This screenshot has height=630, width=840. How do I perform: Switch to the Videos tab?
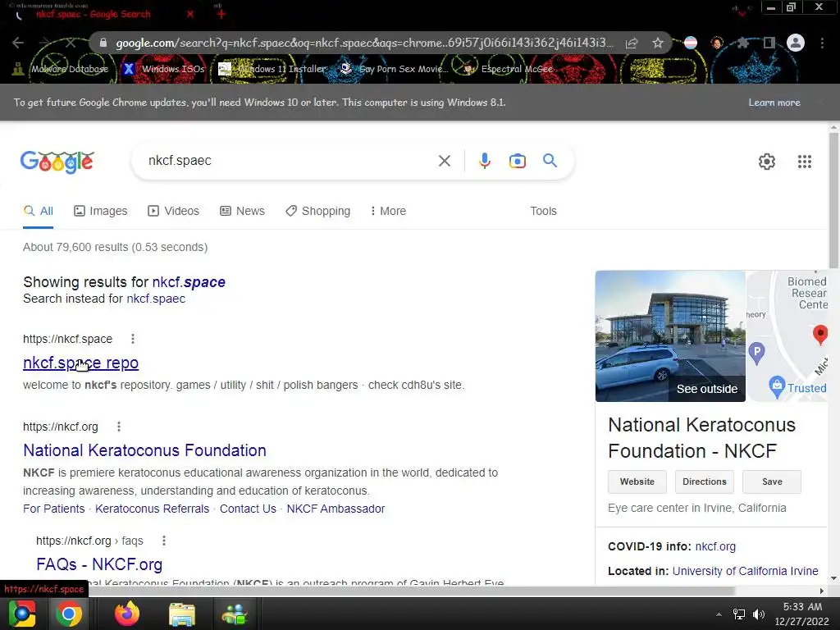pos(174,211)
